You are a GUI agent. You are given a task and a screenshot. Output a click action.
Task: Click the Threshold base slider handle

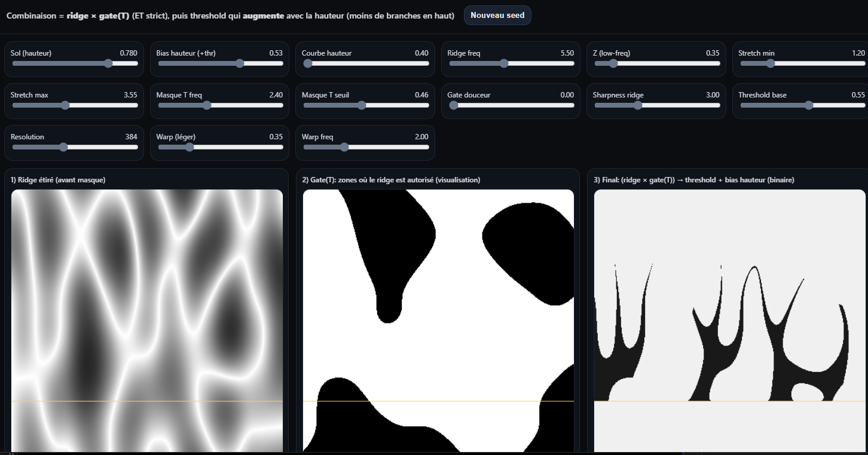809,105
